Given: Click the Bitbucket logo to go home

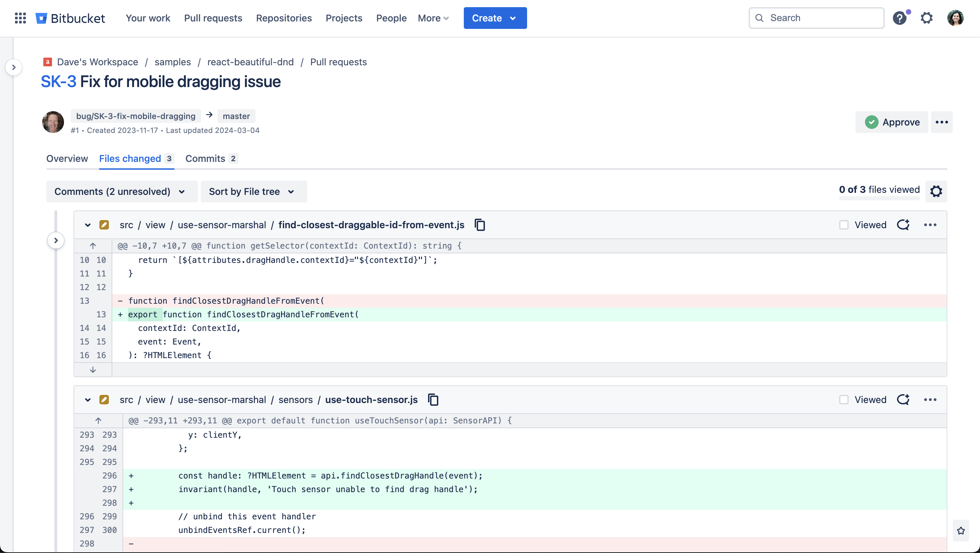Looking at the screenshot, I should click(70, 18).
